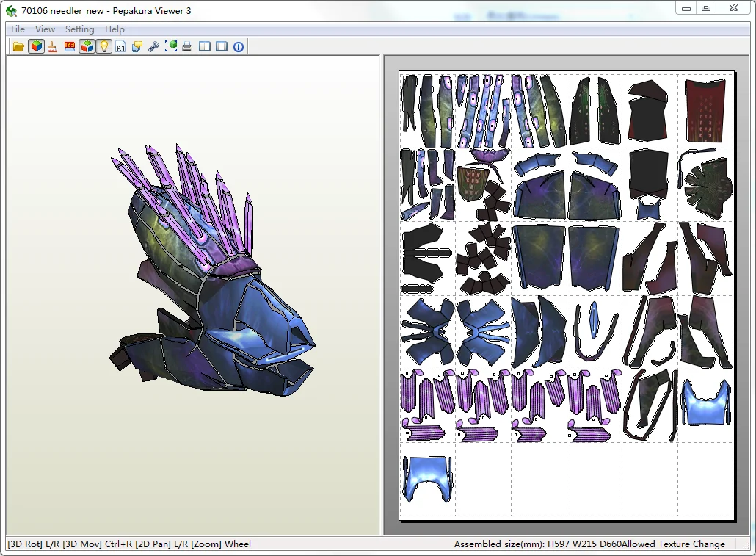Close the Pepakura Viewer window
The width and height of the screenshot is (756, 556).
tap(733, 8)
